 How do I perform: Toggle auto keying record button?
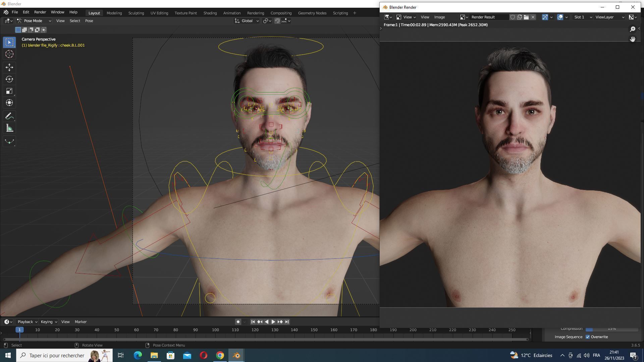coord(238,322)
